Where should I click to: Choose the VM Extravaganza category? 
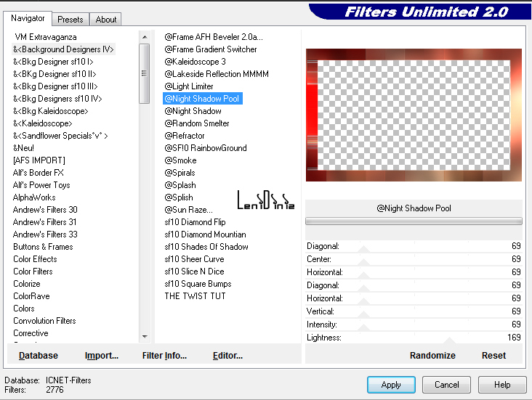coord(45,37)
